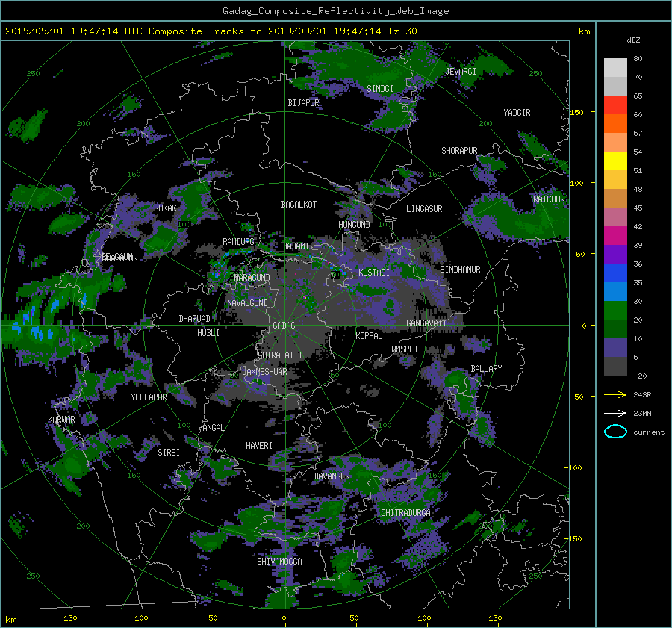Click the KUSTAGI city label
Image resolution: width=672 pixels, height=628 pixels.
point(374,273)
